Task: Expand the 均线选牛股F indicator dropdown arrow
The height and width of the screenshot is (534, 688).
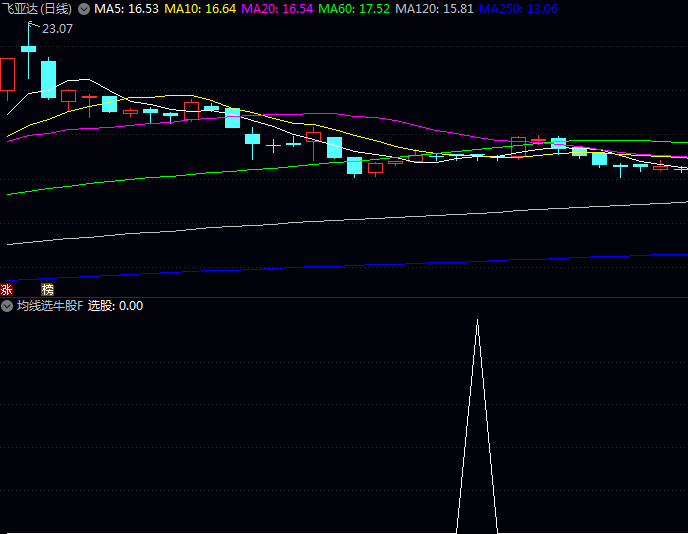Action: pyautogui.click(x=7, y=306)
